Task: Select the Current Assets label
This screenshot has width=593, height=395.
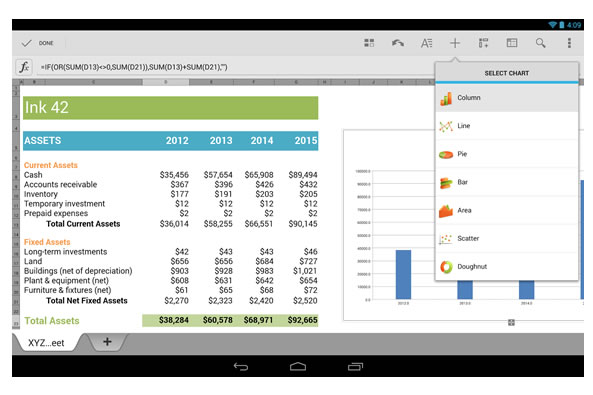Action: [x=51, y=165]
